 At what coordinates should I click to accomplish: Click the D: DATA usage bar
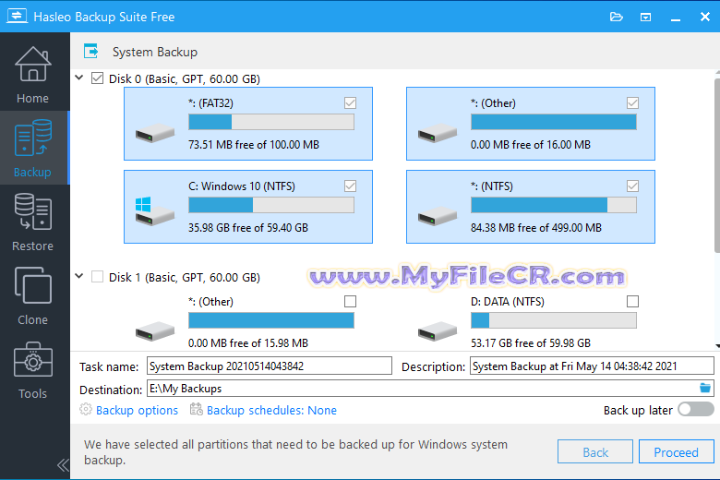tap(554, 320)
